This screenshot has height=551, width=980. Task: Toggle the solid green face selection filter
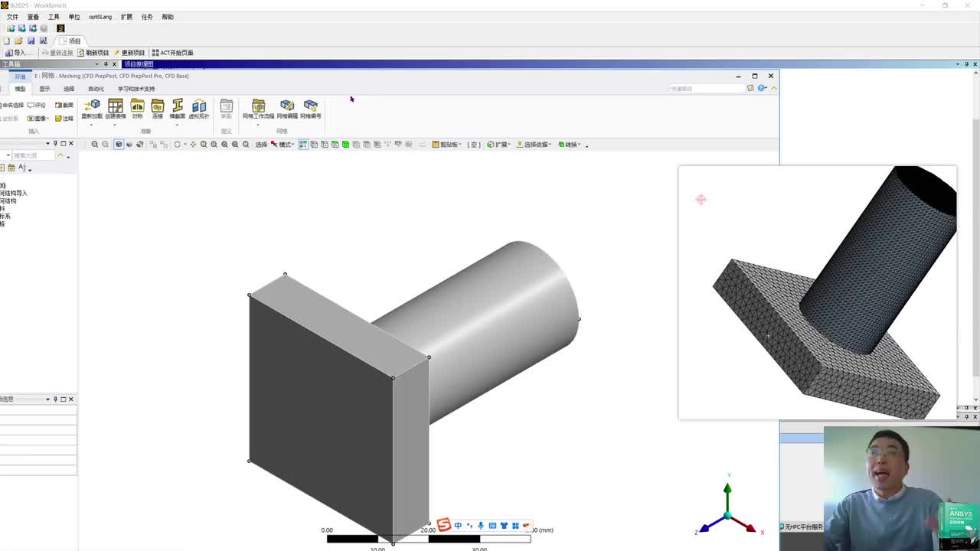pos(345,144)
